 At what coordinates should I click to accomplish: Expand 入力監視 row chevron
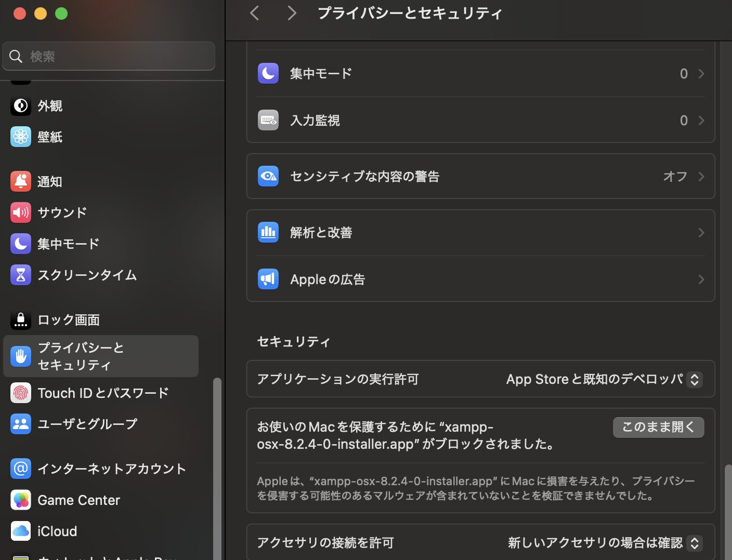click(x=701, y=121)
